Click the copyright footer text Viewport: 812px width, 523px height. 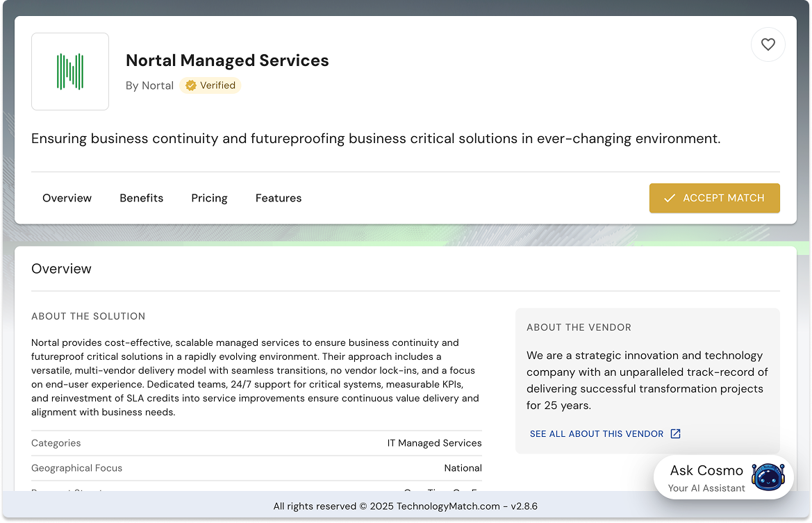coord(406,506)
